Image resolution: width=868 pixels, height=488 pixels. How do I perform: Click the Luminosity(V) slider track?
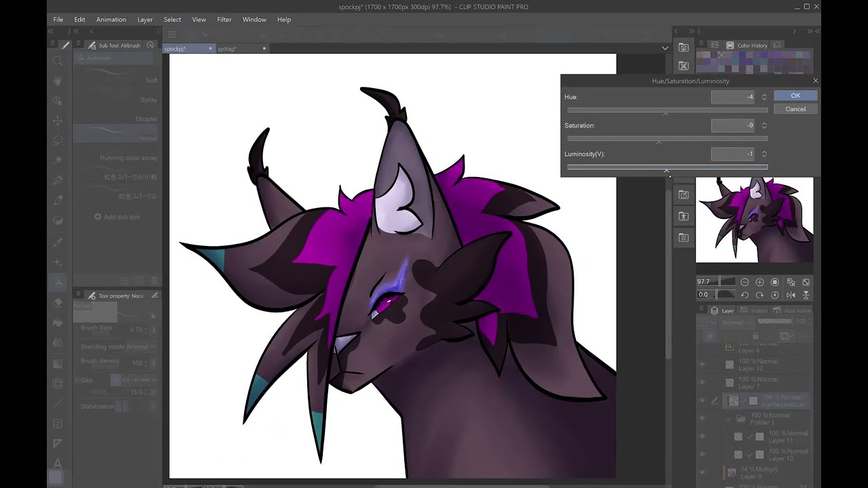pyautogui.click(x=667, y=167)
